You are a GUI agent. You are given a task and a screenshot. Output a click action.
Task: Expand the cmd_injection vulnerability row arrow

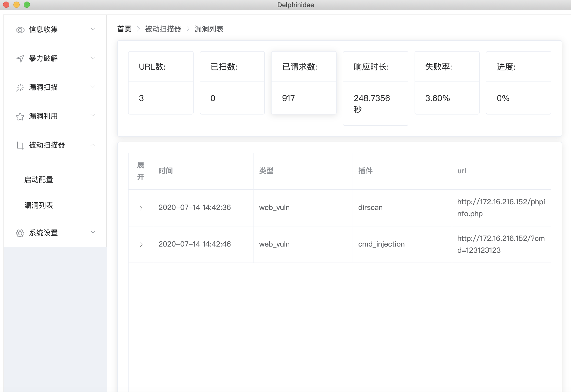coord(141,244)
